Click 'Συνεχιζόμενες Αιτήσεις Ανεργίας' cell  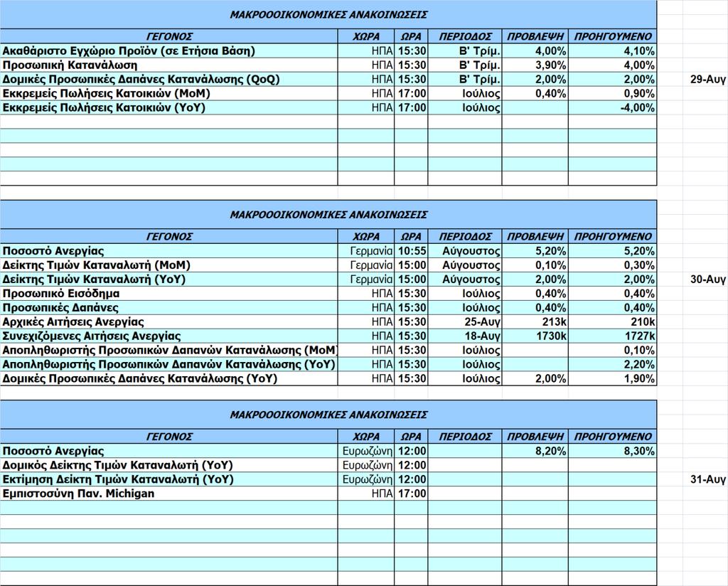point(169,336)
